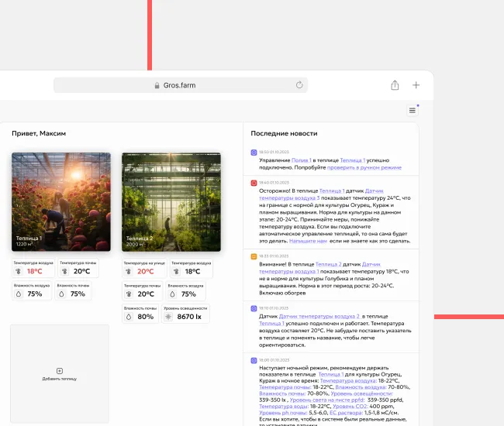Viewport: 504px width, 426px height.
Task: Click Теплица 2 Температура почвы thermometer icon
Action: point(129,294)
